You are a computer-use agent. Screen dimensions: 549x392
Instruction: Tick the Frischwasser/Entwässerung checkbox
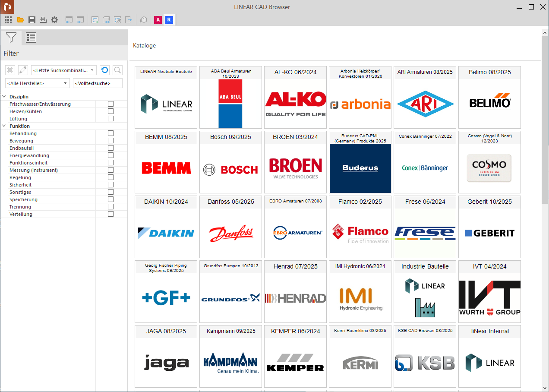[111, 104]
